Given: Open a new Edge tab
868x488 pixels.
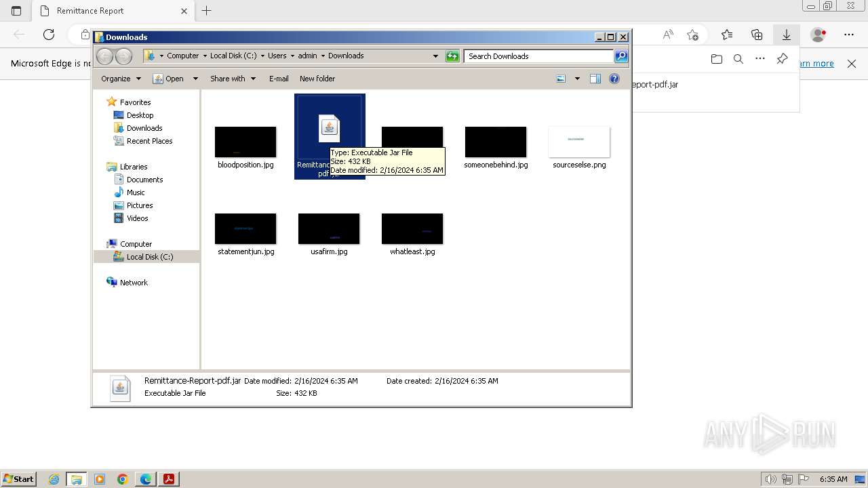Looking at the screenshot, I should [207, 11].
